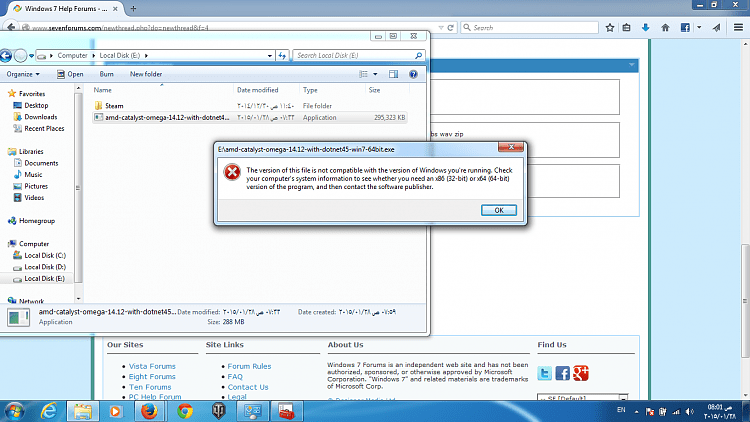Click Computer in the address breadcrumb
This screenshot has height=422, width=750.
tap(72, 56)
